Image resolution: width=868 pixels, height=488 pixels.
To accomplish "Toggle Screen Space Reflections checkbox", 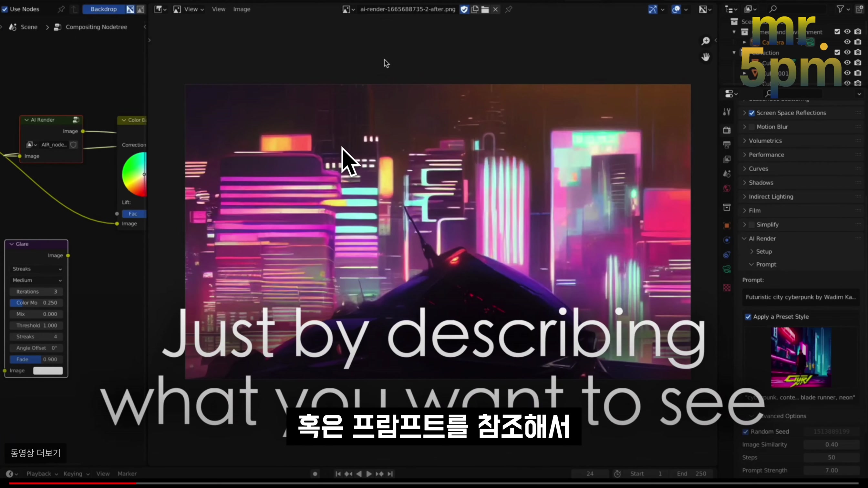I will pos(751,113).
